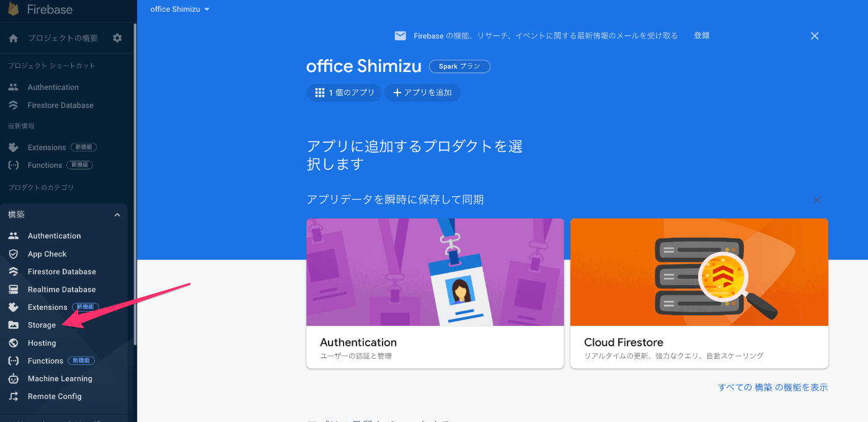Click grid icon in 1 個のアプリ chip
The height and width of the screenshot is (422, 868).
pos(320,92)
